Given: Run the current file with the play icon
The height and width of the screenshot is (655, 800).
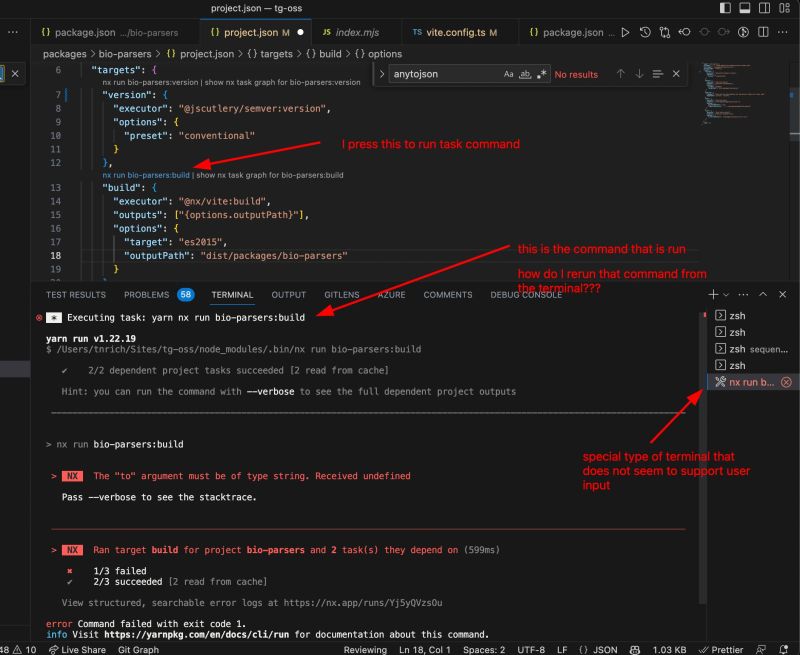Looking at the screenshot, I should [x=625, y=31].
